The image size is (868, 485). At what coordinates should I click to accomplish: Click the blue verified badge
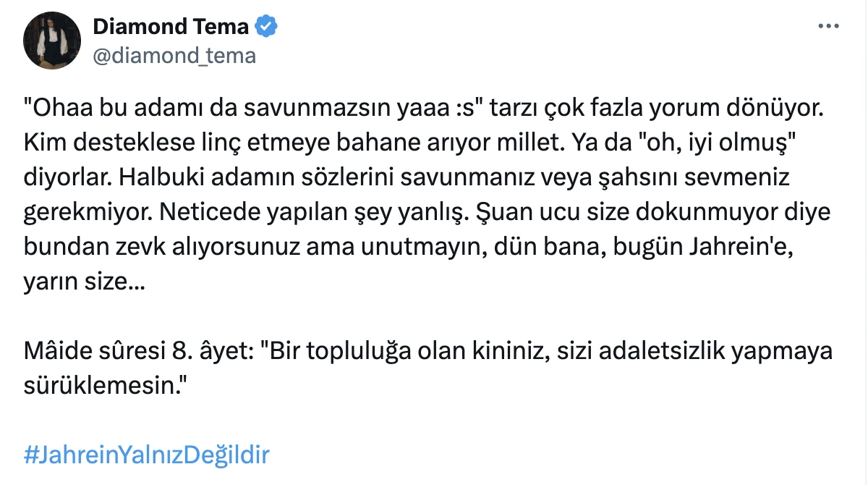click(266, 28)
